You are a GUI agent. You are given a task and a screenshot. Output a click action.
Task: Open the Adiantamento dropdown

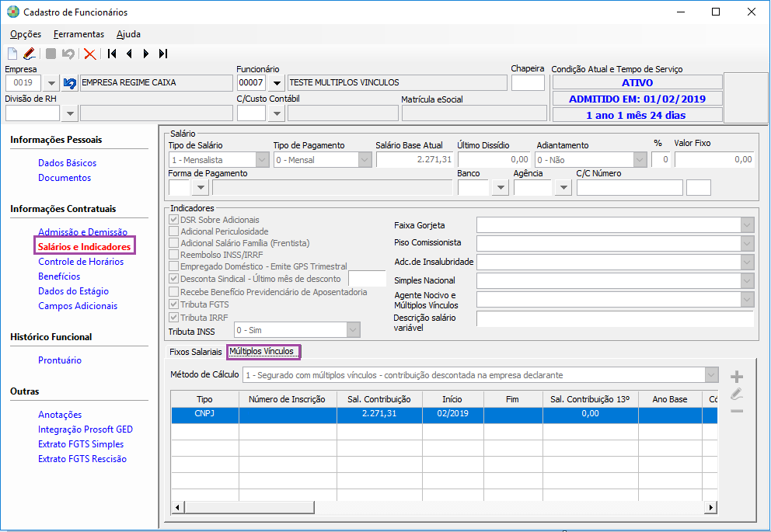(640, 160)
